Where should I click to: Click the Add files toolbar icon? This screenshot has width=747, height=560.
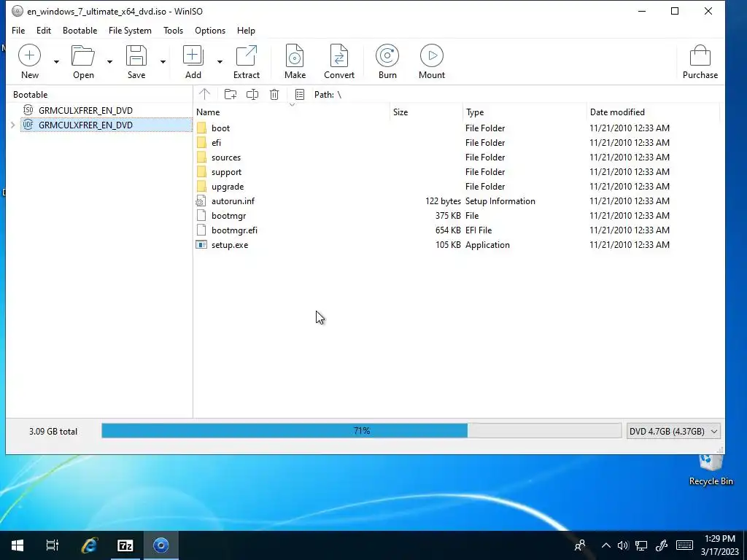click(193, 55)
